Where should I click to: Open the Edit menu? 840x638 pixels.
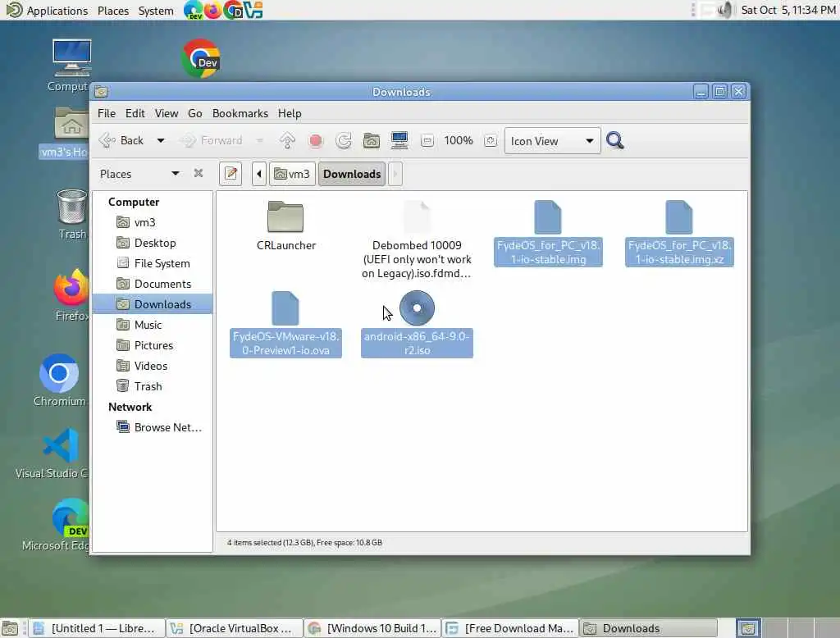point(135,113)
